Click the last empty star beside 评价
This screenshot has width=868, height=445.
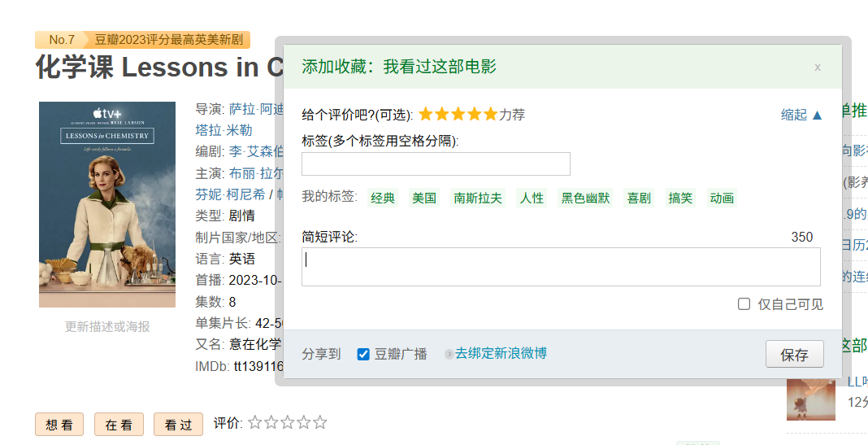pos(320,422)
